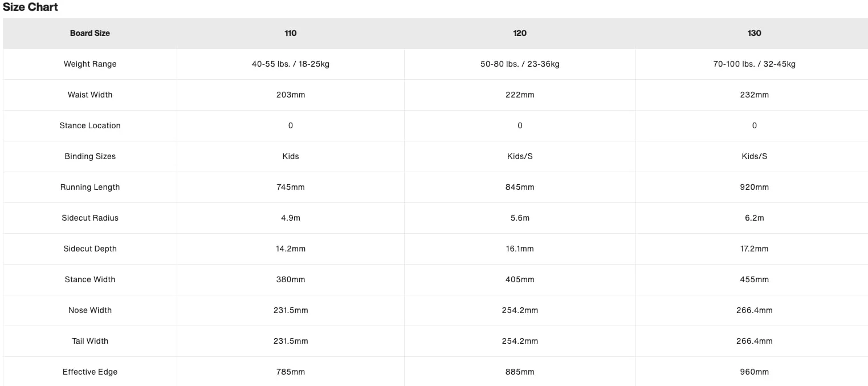Viewport: 868px width, 386px height.
Task: Select the Kids binding size for 110
Action: click(x=291, y=156)
